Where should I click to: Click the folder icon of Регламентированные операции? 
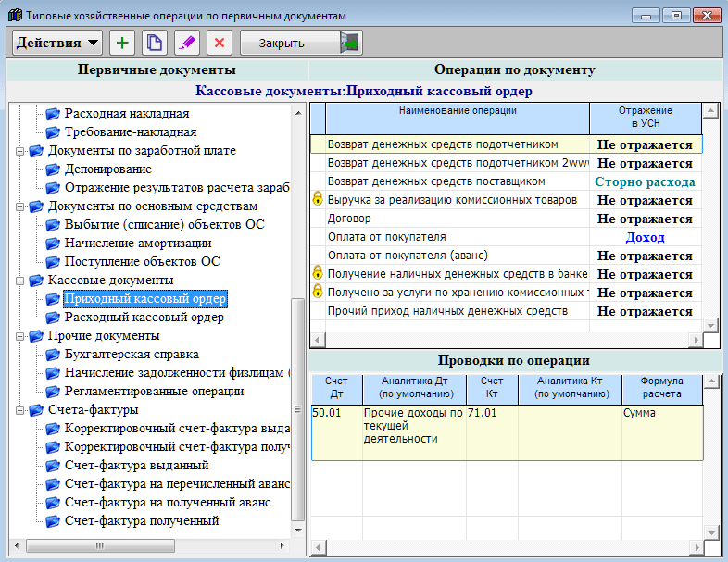(x=53, y=392)
